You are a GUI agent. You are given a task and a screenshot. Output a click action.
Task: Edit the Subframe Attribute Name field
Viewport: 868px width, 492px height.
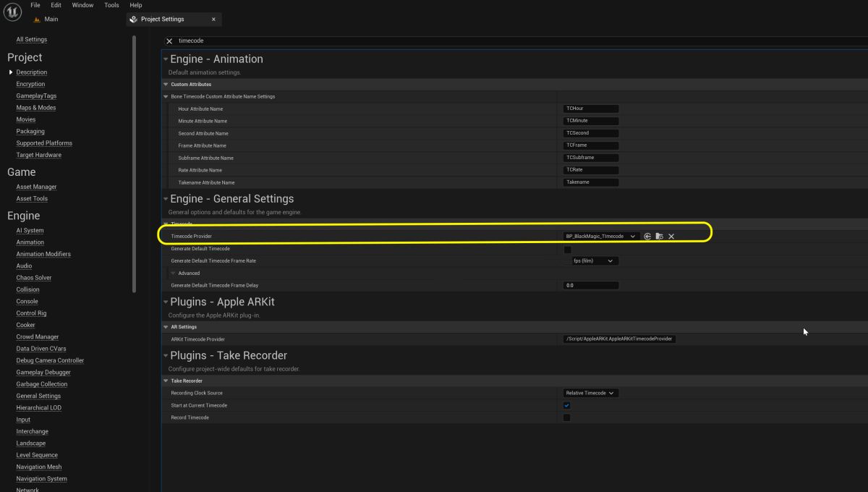click(x=591, y=158)
